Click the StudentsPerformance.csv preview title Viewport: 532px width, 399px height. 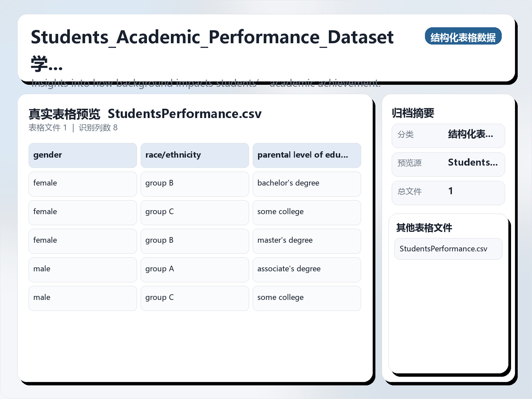[185, 114]
